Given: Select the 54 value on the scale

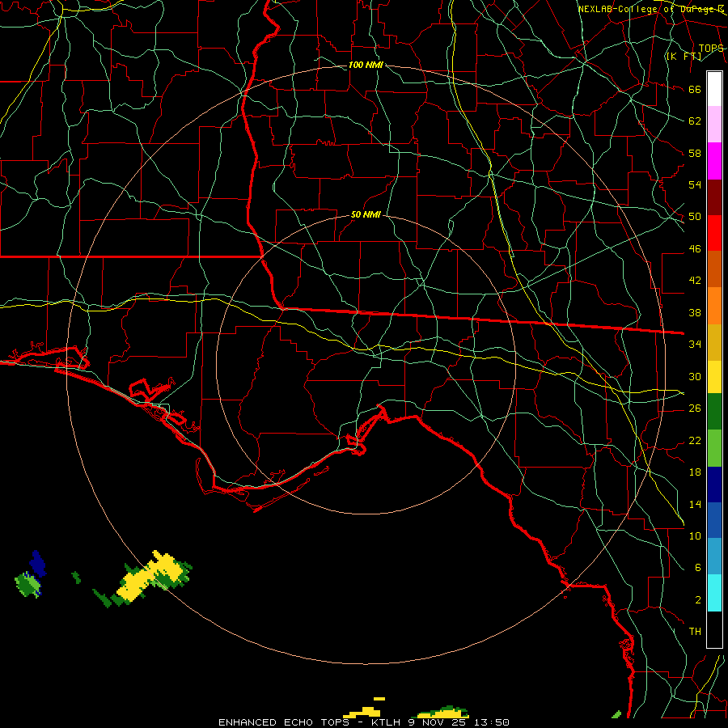Looking at the screenshot, I should point(695,184).
